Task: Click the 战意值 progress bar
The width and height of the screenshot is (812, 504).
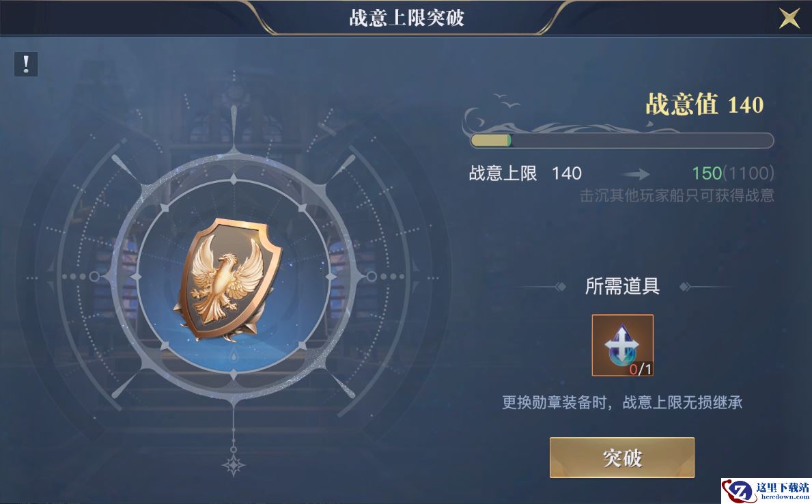Action: (622, 141)
